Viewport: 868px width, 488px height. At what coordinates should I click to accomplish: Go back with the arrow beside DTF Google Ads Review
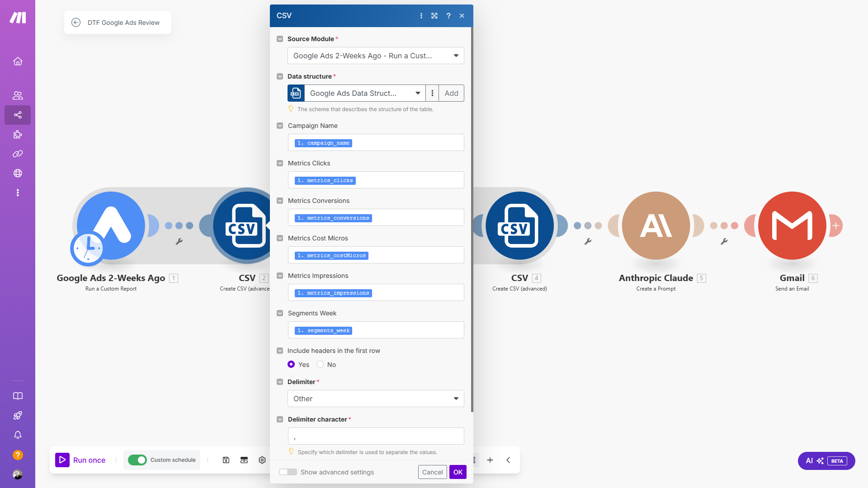tap(76, 23)
